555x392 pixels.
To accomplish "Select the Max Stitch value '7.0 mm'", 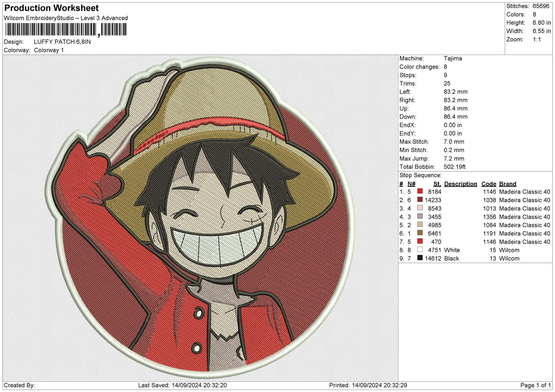I will click(454, 141).
